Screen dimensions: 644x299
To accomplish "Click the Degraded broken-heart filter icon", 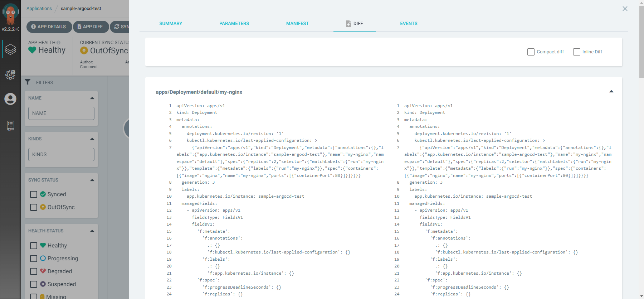I will click(43, 271).
